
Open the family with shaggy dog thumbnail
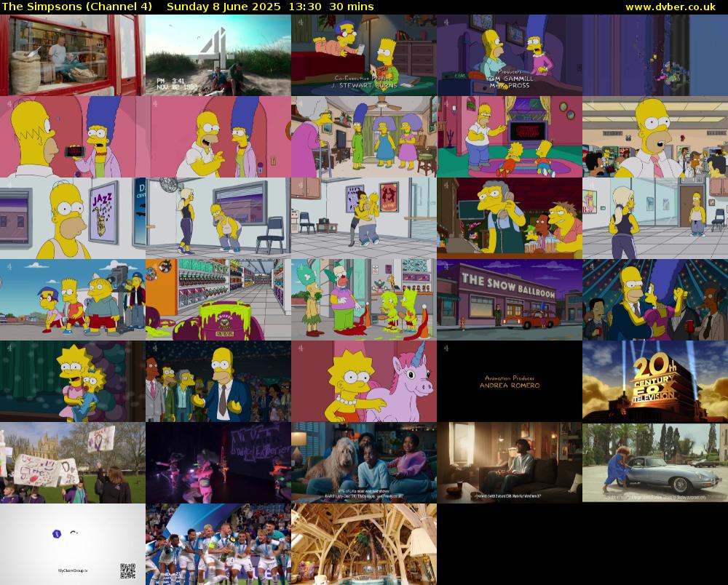point(364,463)
